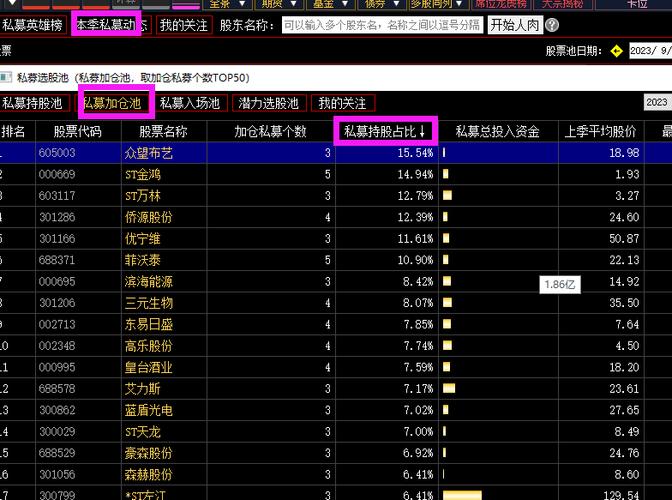Open the 基金 dropdown arrow
This screenshot has width=672, height=500.
[345, 4]
